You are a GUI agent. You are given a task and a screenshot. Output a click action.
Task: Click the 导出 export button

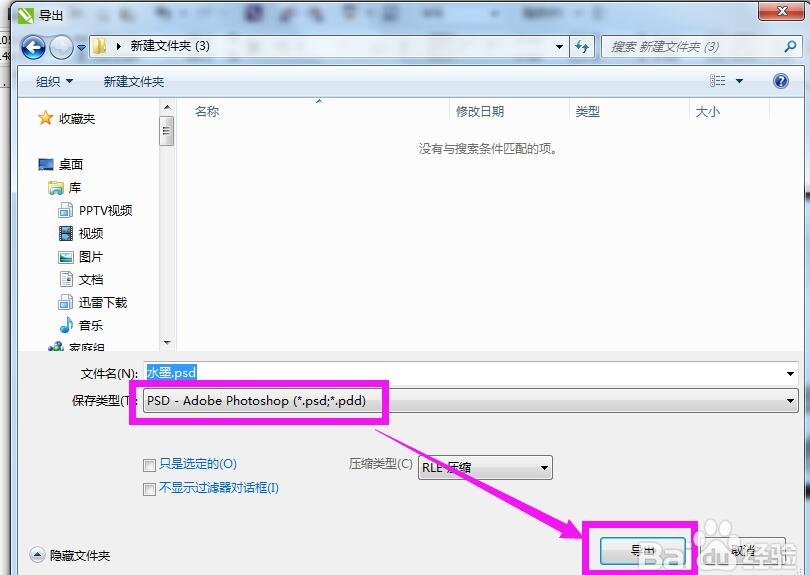pos(643,551)
